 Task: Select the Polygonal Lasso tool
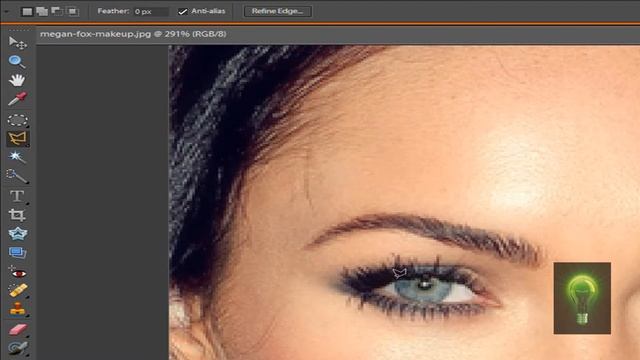tap(17, 139)
